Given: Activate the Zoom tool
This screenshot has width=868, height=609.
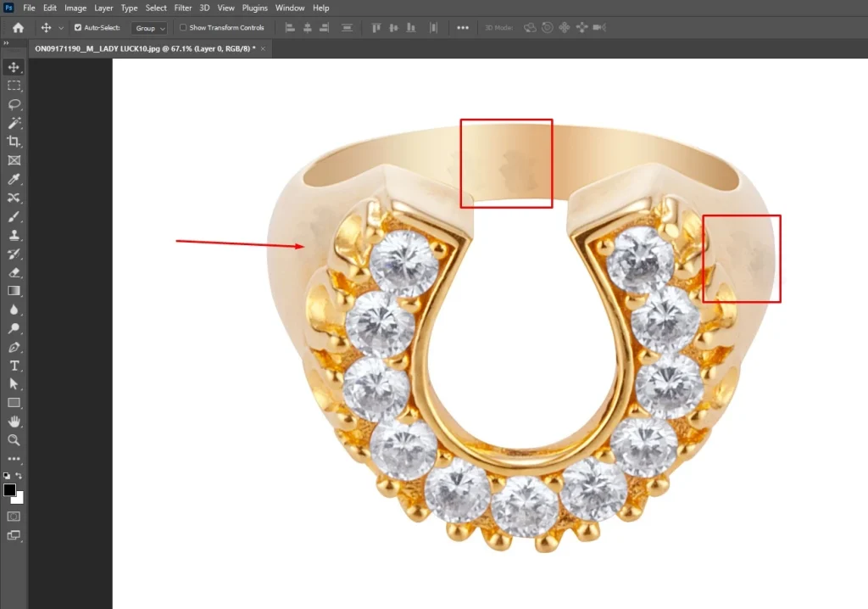Looking at the screenshot, I should click(14, 440).
